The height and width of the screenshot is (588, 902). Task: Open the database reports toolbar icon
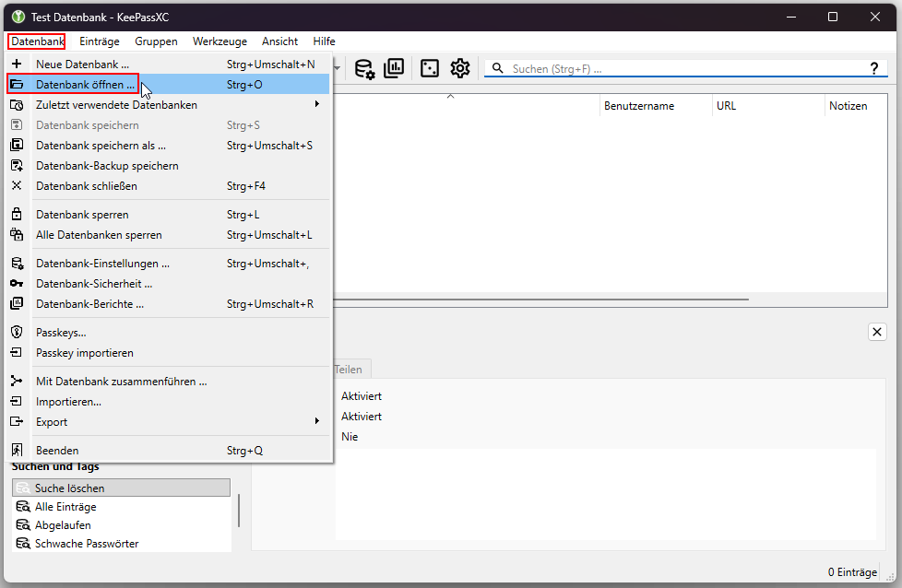pyautogui.click(x=394, y=68)
